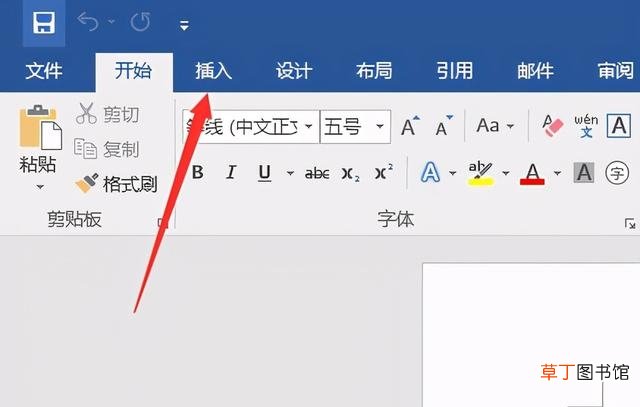Click the clear formatting eraser icon

tap(552, 126)
